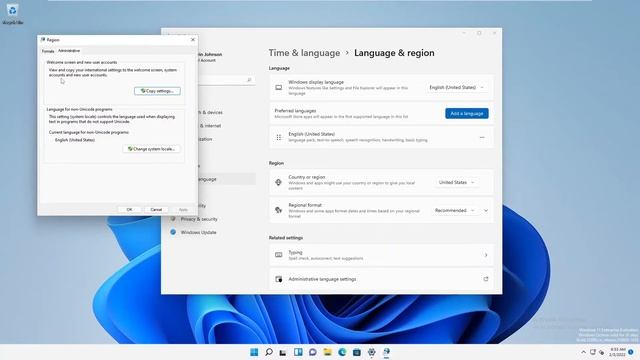Click the Settings search magnifier icon
Screen dimensions: 640x360
click(x=249, y=80)
